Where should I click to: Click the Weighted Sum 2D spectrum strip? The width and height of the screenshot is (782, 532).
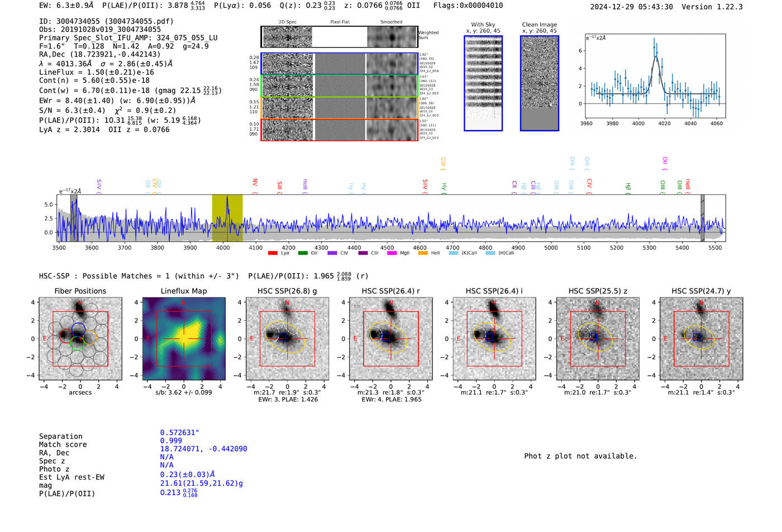tap(340, 37)
